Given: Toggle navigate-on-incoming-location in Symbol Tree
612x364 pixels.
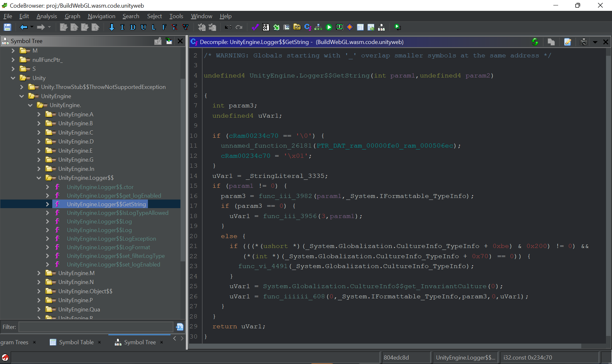Looking at the screenshot, I should click(169, 41).
